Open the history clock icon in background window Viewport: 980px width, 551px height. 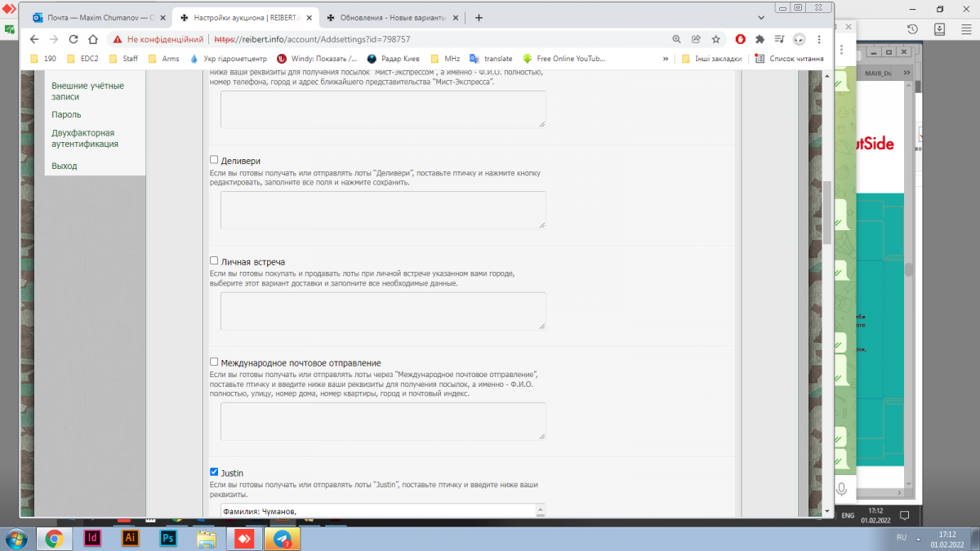(x=913, y=29)
